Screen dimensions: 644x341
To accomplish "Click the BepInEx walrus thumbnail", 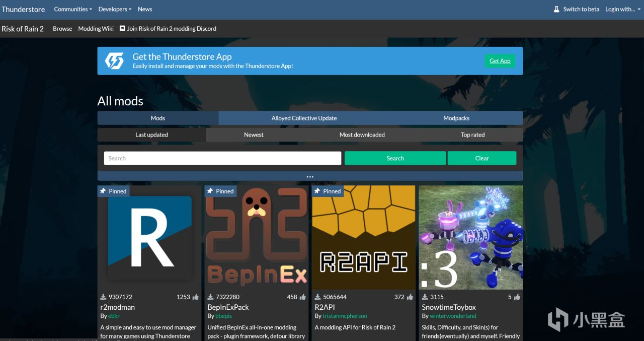I will (x=257, y=237).
